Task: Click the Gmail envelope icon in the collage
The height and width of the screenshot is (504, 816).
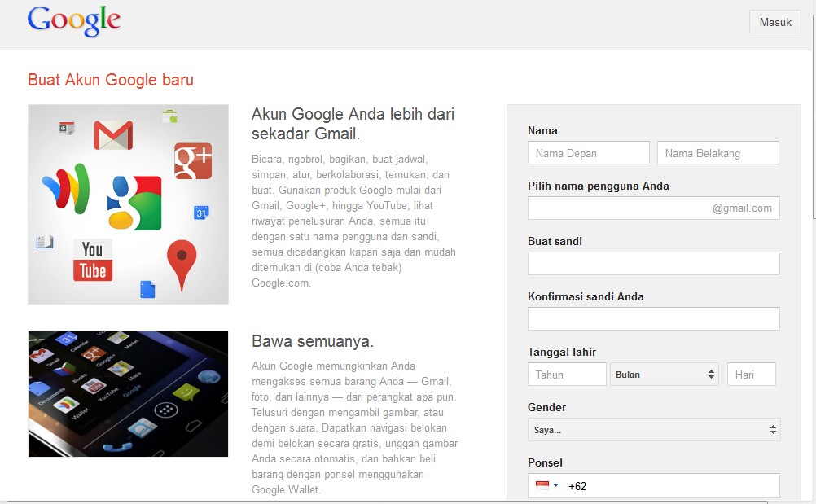Action: 112,136
